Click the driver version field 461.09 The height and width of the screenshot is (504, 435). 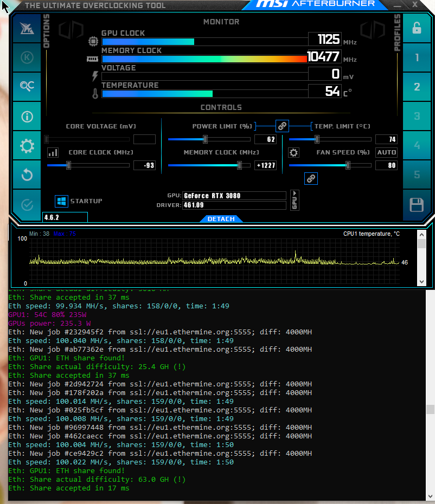[234, 205]
